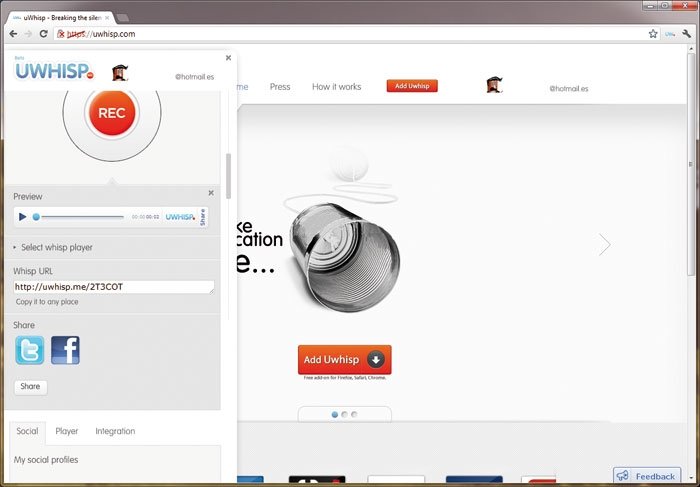Close the Preview section
This screenshot has width=700, height=487.
211,193
